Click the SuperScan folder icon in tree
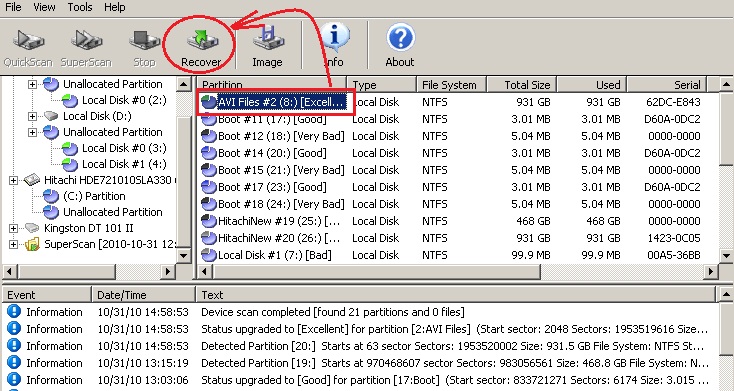734x391 pixels. 32,244
